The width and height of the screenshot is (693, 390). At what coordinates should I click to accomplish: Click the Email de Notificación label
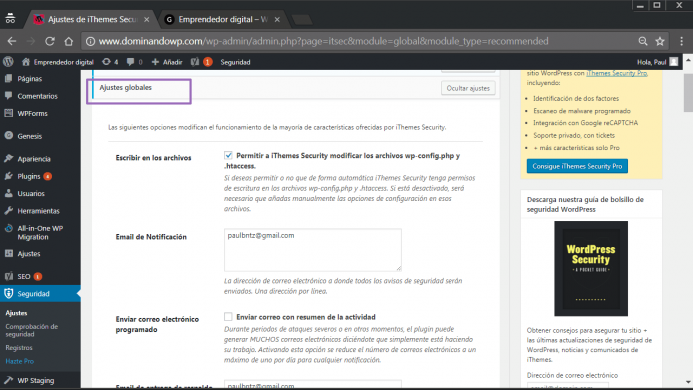(x=151, y=237)
